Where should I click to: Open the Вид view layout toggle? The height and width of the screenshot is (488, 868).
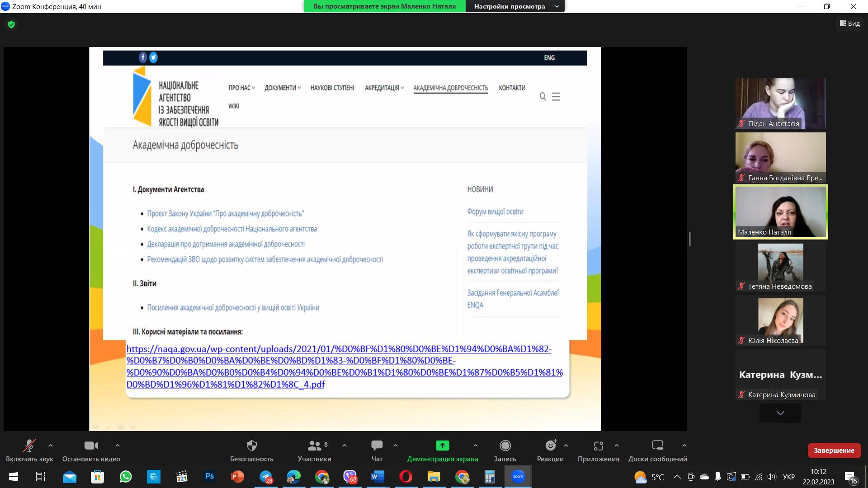click(x=850, y=23)
